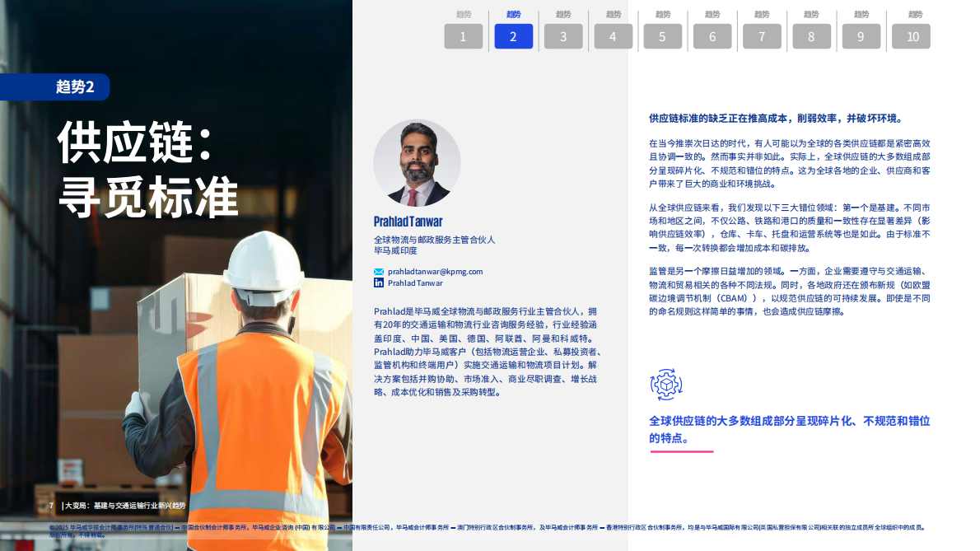The image size is (980, 551).
Task: Open 趋势 tab 3
Action: (563, 35)
